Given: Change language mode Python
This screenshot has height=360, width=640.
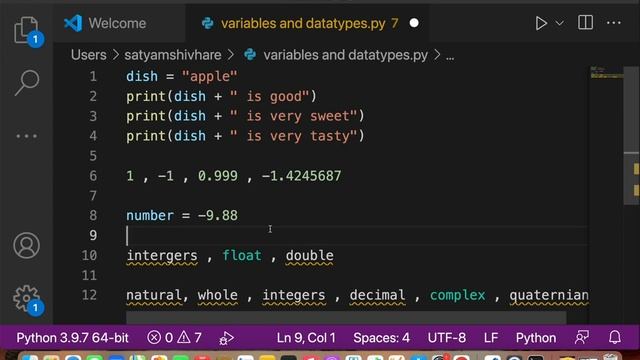Looking at the screenshot, I should pos(536,338).
